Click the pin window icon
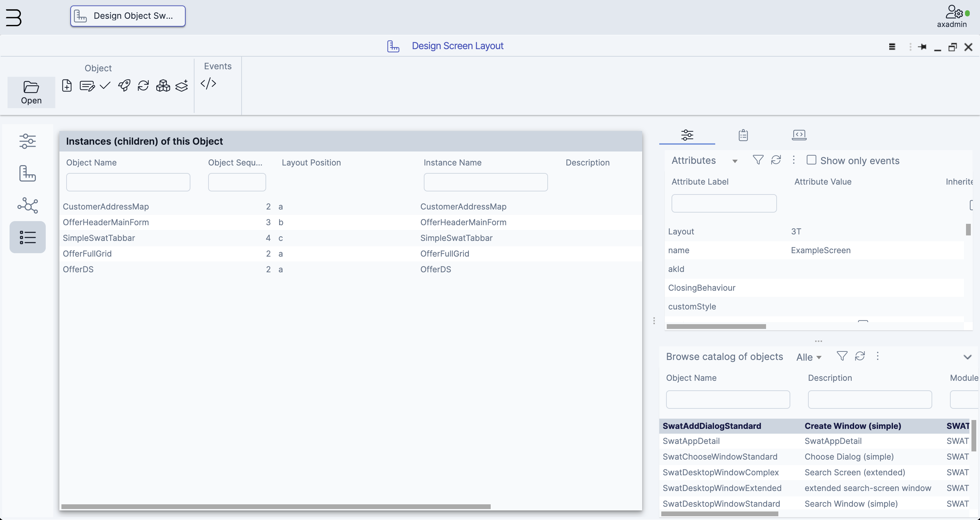Image resolution: width=980 pixels, height=520 pixels. click(x=922, y=47)
